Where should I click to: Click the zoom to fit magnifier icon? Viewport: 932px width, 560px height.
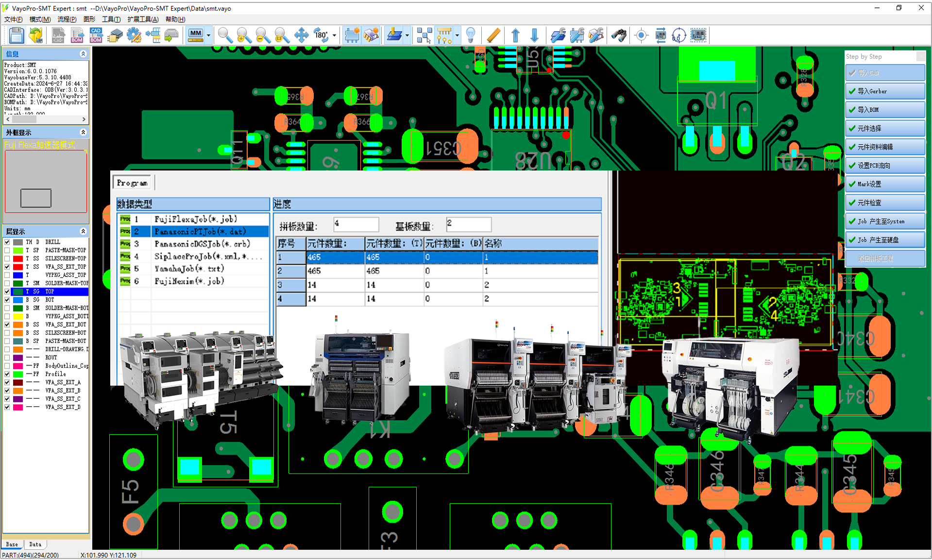coord(282,35)
